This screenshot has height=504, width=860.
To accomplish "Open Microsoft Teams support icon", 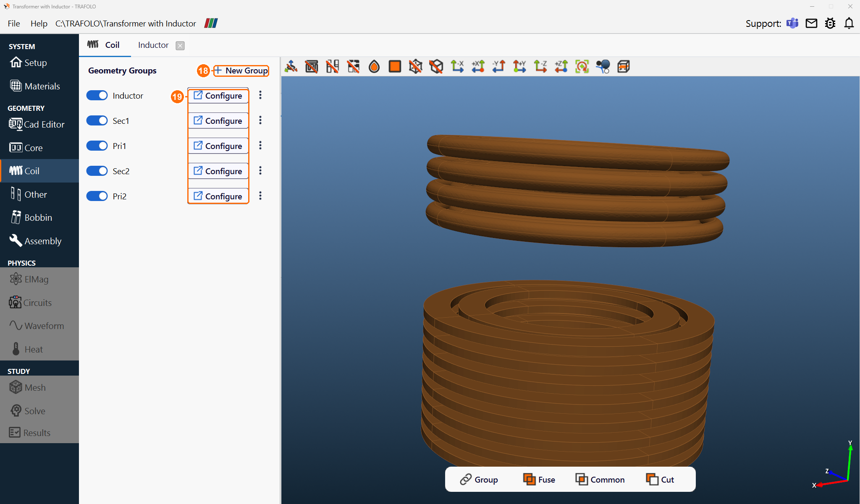I will pyautogui.click(x=792, y=24).
